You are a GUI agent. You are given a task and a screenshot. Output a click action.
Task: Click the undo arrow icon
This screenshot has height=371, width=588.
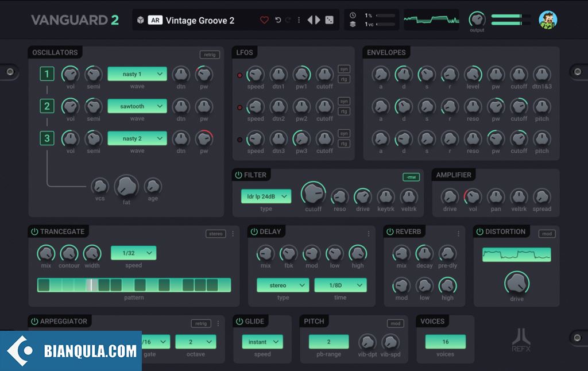278,20
